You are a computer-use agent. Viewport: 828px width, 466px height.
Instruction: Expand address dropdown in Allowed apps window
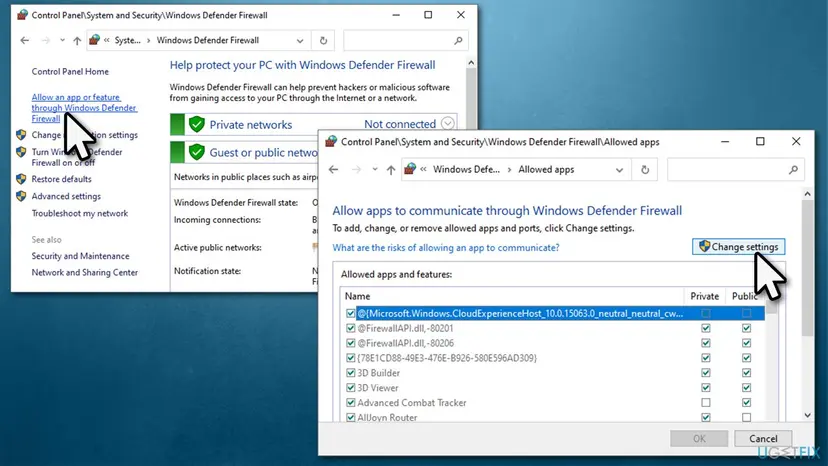tap(619, 170)
